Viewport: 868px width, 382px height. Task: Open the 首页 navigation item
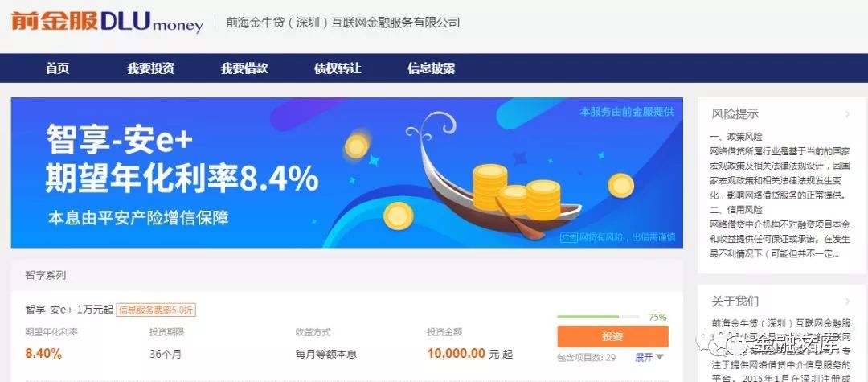(58, 68)
